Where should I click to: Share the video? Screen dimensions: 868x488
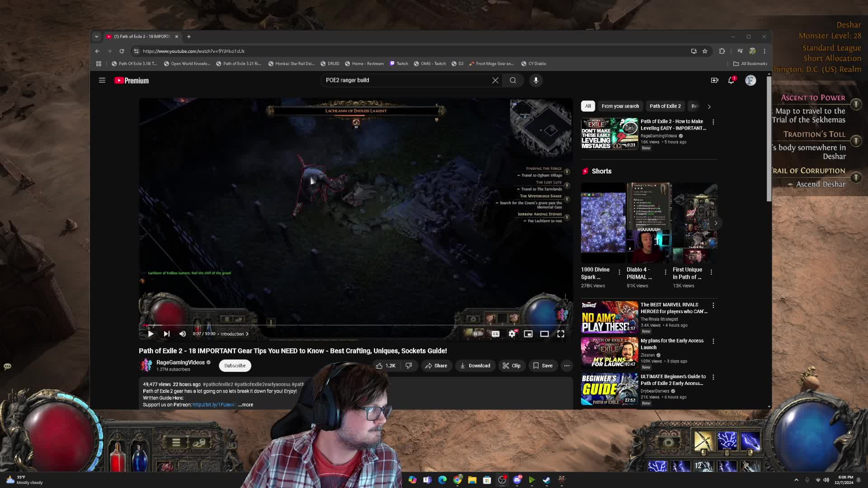[x=436, y=366]
